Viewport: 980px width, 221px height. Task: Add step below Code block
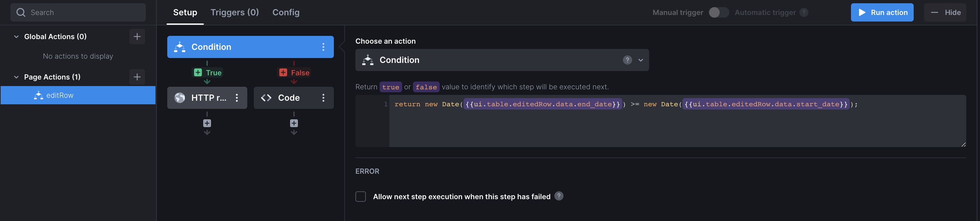click(x=294, y=124)
